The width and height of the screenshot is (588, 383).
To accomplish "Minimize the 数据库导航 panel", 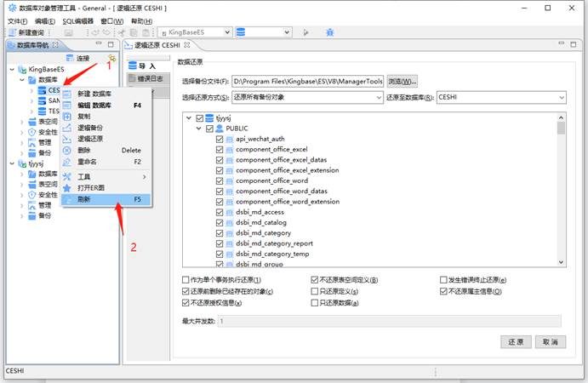I will pyautogui.click(x=99, y=44).
